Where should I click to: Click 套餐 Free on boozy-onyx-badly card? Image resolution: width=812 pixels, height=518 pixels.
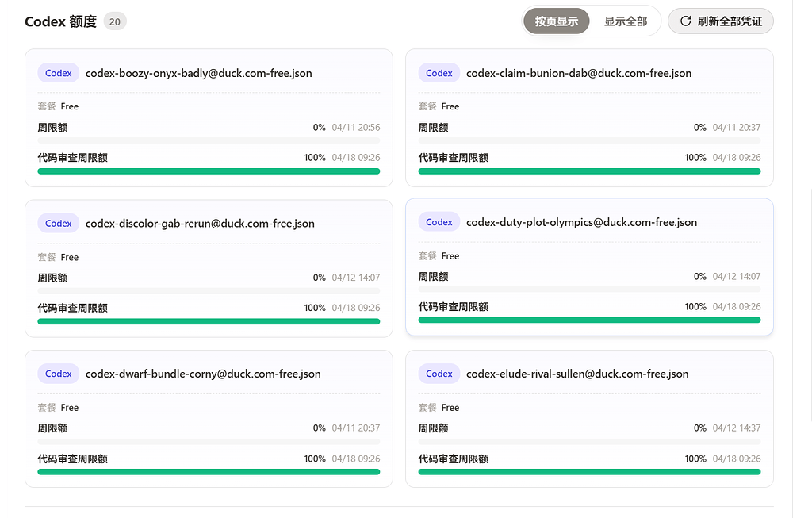click(x=58, y=106)
